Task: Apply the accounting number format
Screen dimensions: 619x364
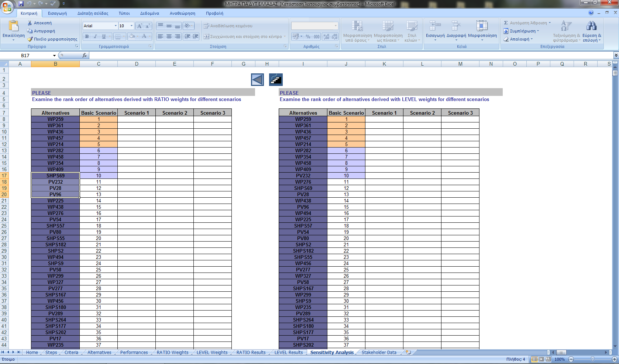Action: [295, 37]
